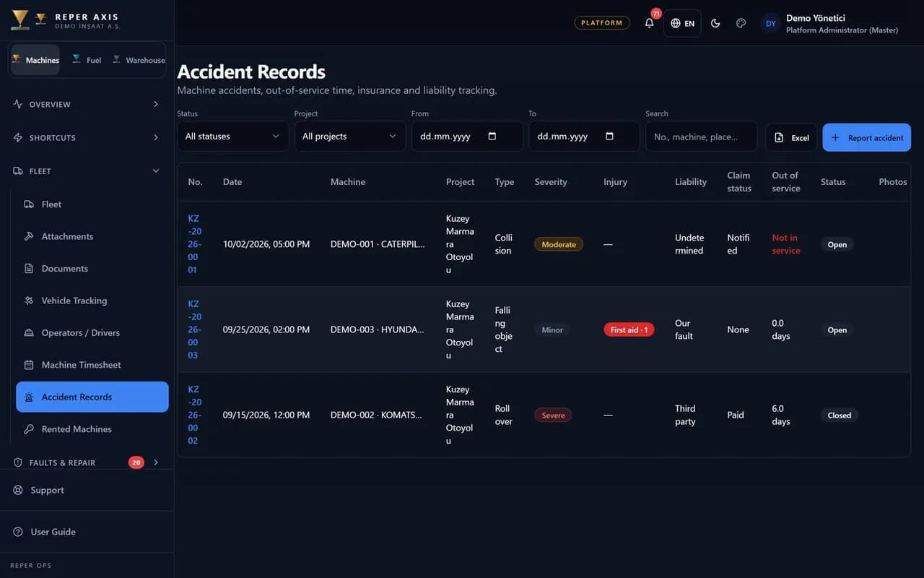
Task: Expand Faults & Repair section chevron
Action: point(156,462)
